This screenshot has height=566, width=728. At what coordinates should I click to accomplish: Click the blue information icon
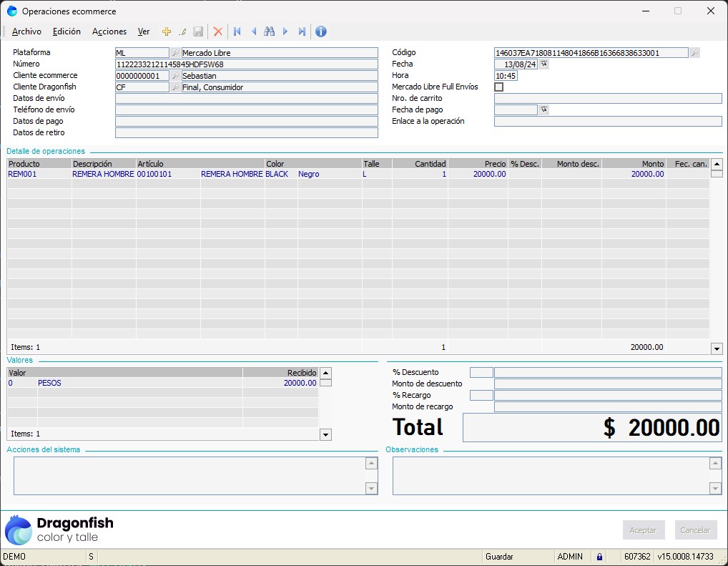(x=321, y=31)
